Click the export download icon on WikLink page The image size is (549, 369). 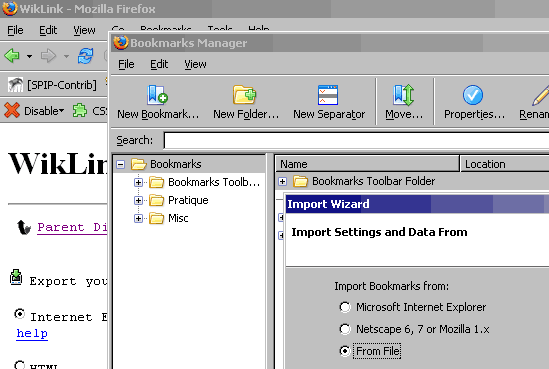[16, 277]
